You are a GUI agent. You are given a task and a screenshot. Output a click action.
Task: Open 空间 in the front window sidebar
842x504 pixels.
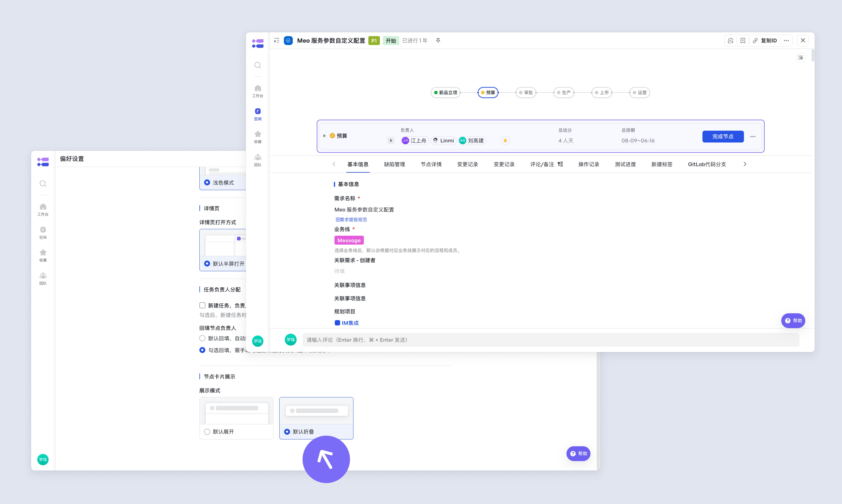(258, 114)
